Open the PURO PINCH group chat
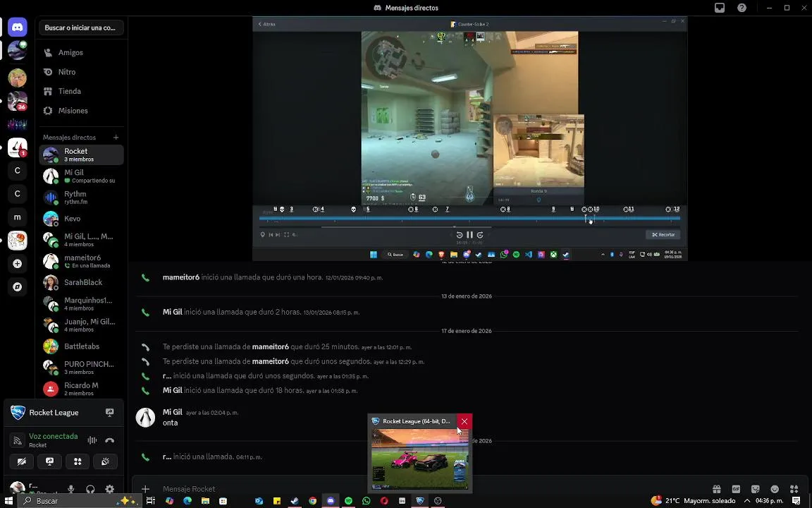The width and height of the screenshot is (812, 508). 81,368
